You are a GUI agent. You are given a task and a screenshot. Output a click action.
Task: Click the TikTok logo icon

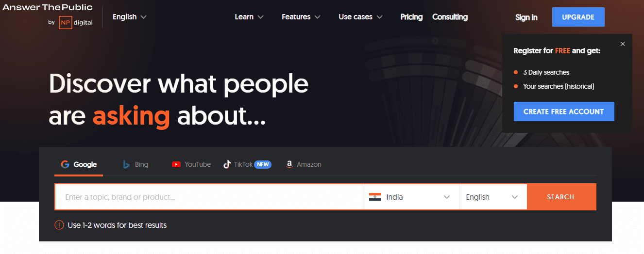[x=227, y=164]
